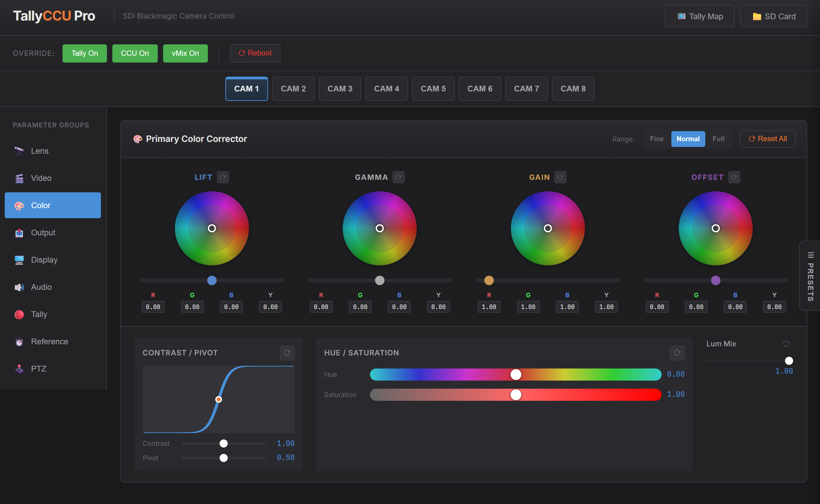Expand the Presets side panel
820x504 pixels.
pyautogui.click(x=810, y=276)
